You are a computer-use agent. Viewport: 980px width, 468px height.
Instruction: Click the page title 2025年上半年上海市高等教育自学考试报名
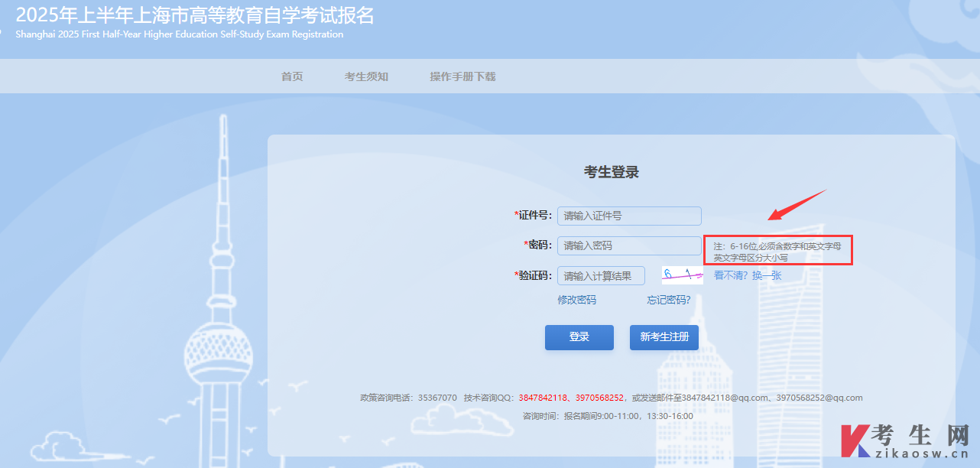click(x=195, y=15)
